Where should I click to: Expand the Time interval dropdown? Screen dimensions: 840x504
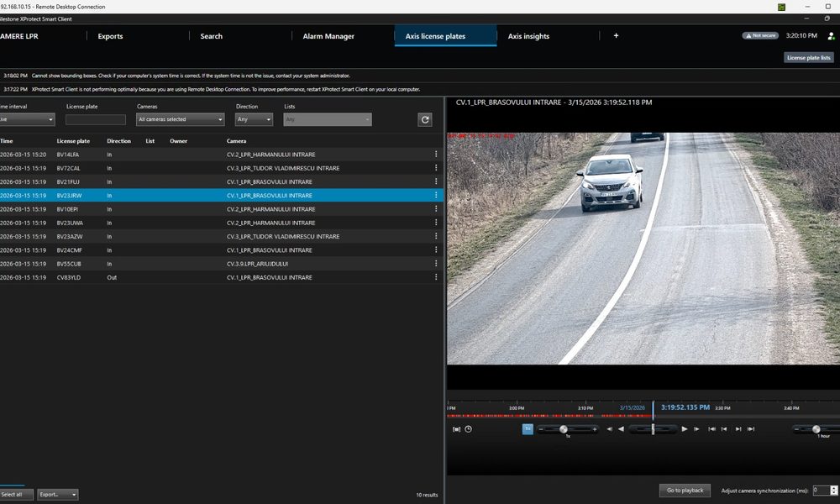[27, 119]
